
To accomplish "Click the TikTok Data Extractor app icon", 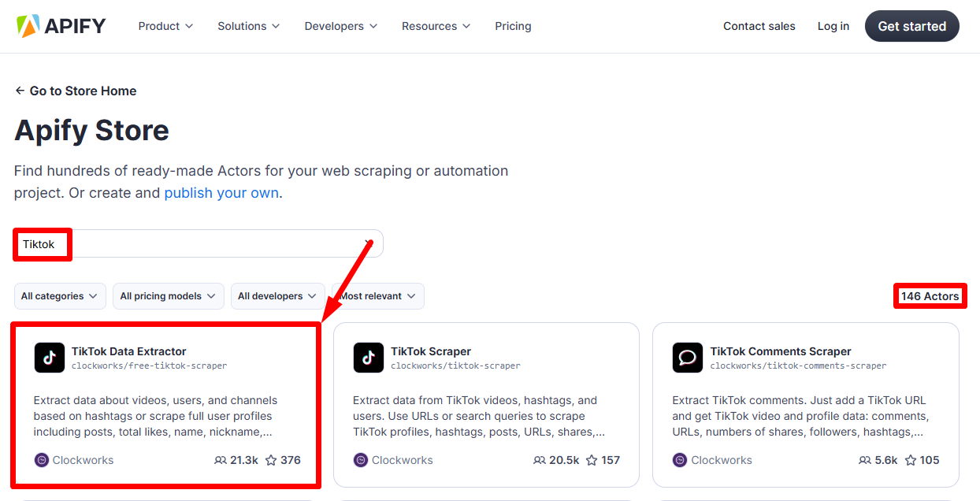I will (x=50, y=358).
